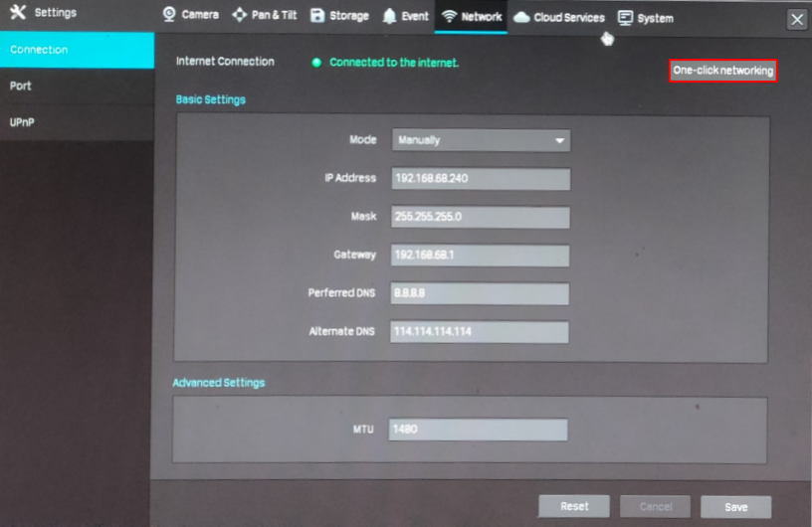Save the network settings
The width and height of the screenshot is (812, 527).
(735, 507)
